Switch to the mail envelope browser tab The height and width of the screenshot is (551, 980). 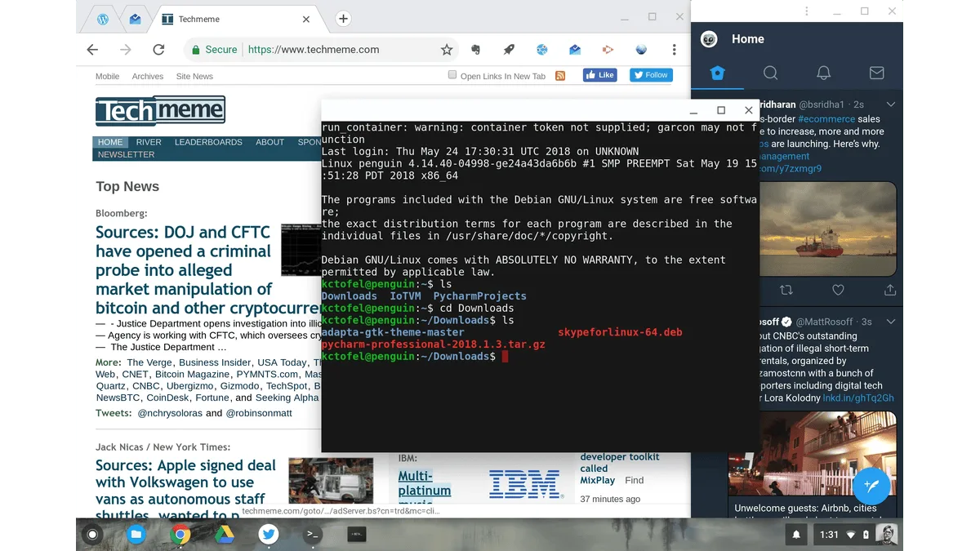tap(136, 19)
